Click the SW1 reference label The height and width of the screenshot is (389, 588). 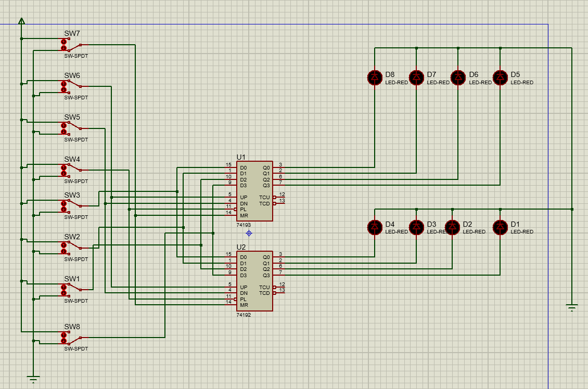point(72,279)
